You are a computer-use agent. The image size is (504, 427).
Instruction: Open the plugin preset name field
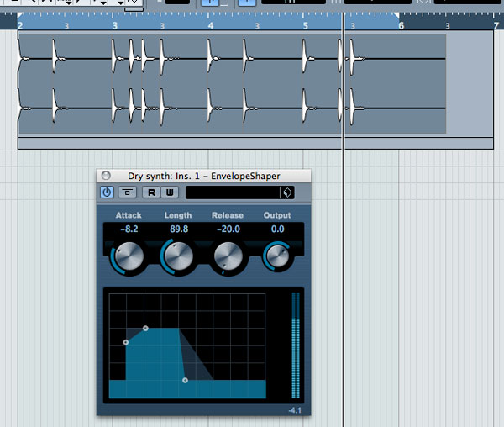click(233, 192)
